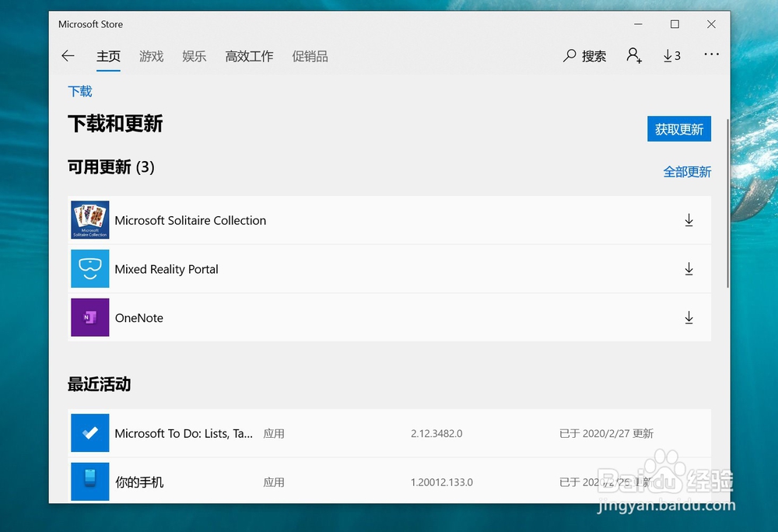This screenshot has height=532, width=778.
Task: Open the 高效工作 tab
Action: click(249, 57)
